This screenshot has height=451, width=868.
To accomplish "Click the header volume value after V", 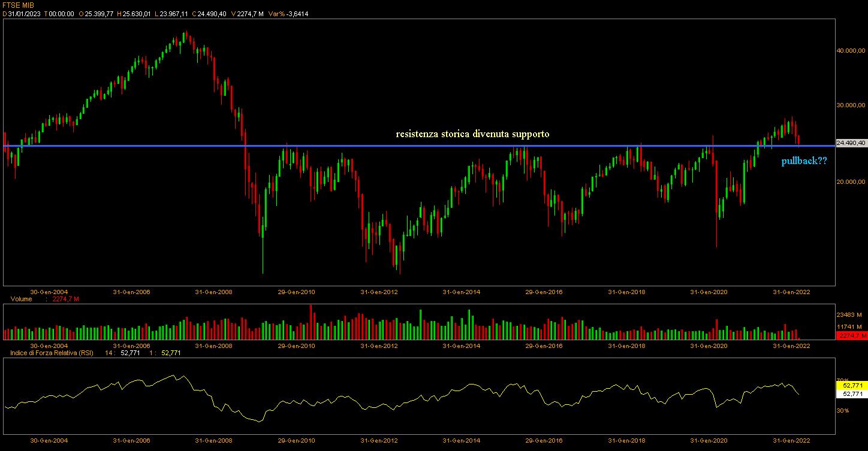I will pos(249,14).
